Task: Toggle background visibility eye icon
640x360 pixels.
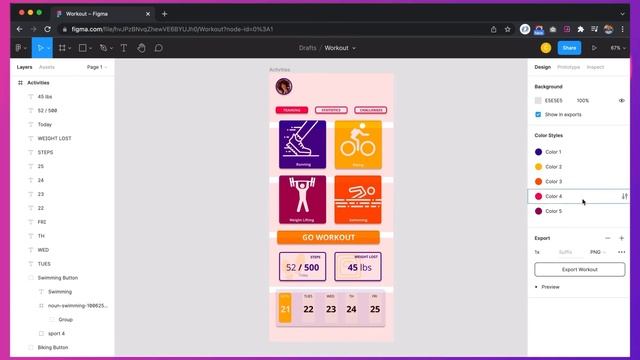Action: tap(622, 100)
